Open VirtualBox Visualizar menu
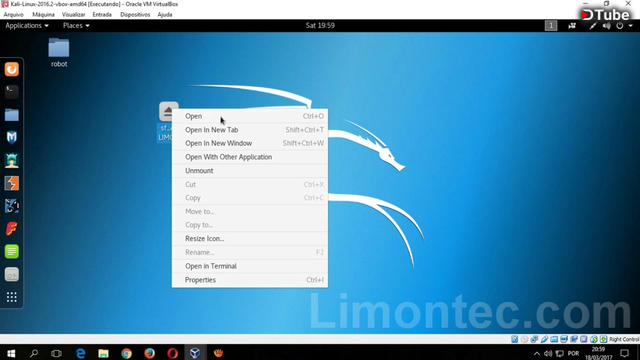 pyautogui.click(x=73, y=14)
